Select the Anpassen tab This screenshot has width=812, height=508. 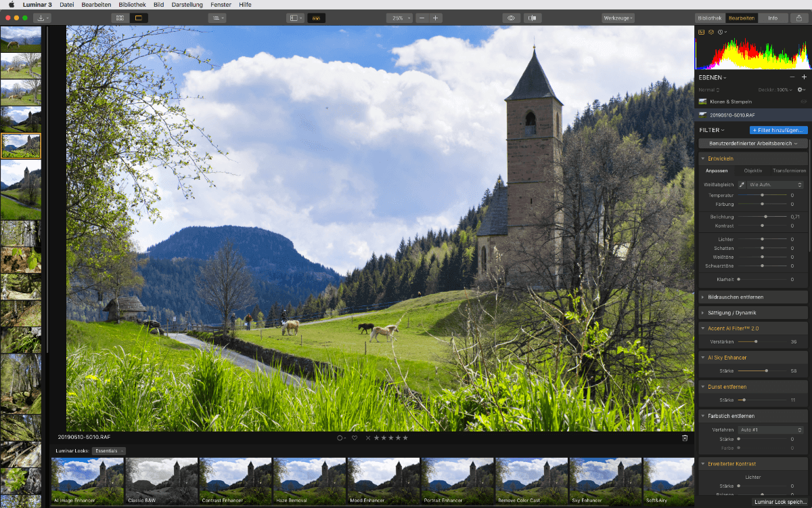click(717, 171)
